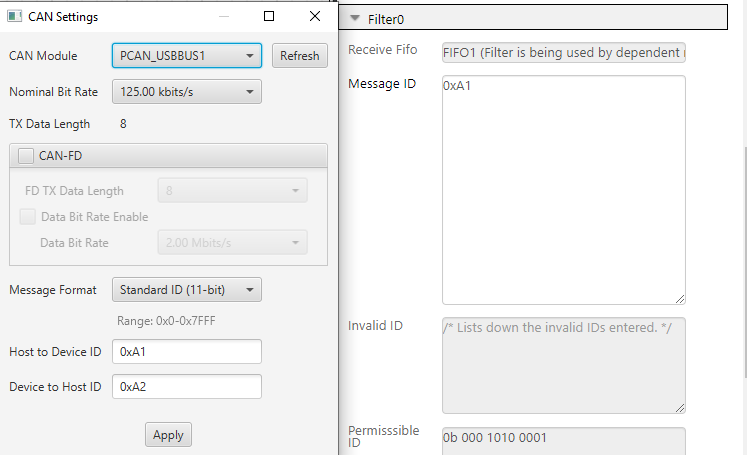Click the Invalid ID text area
Screen dimensions: 747x455
[563, 365]
